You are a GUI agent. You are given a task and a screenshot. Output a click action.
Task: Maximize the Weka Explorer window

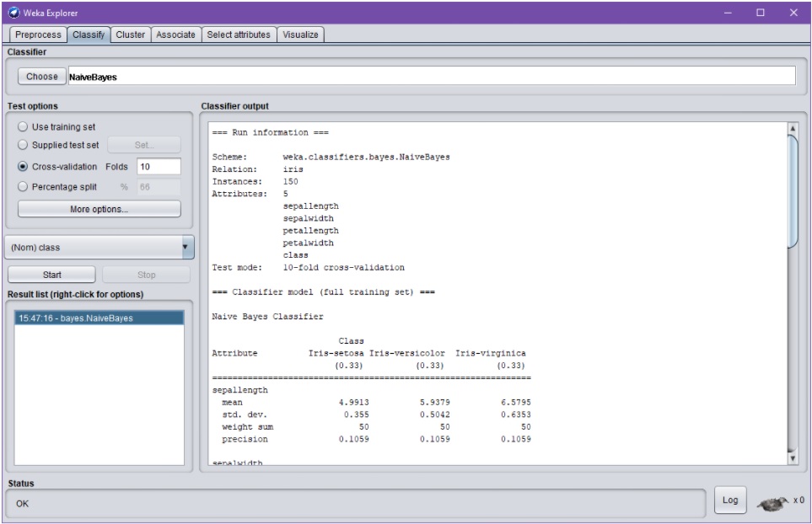(x=761, y=13)
